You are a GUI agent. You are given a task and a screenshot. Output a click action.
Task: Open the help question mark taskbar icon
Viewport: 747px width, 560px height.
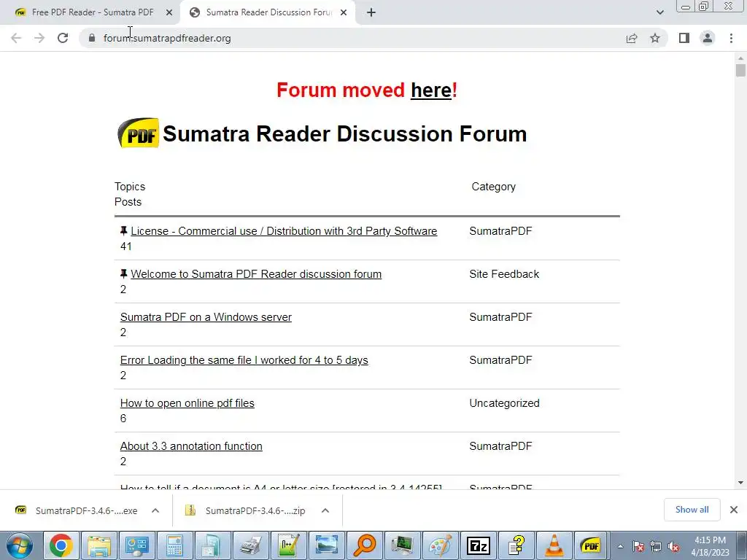click(516, 545)
